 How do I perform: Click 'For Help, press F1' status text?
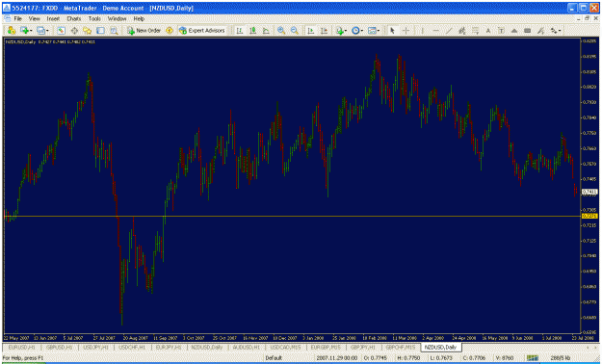click(23, 358)
